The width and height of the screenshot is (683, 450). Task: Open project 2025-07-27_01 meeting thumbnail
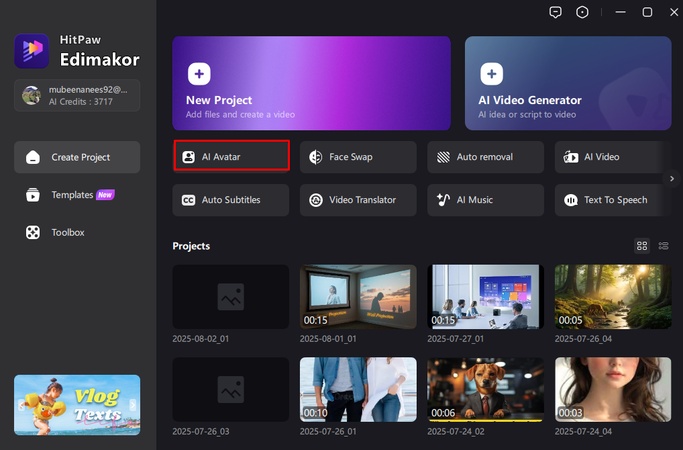(x=486, y=297)
